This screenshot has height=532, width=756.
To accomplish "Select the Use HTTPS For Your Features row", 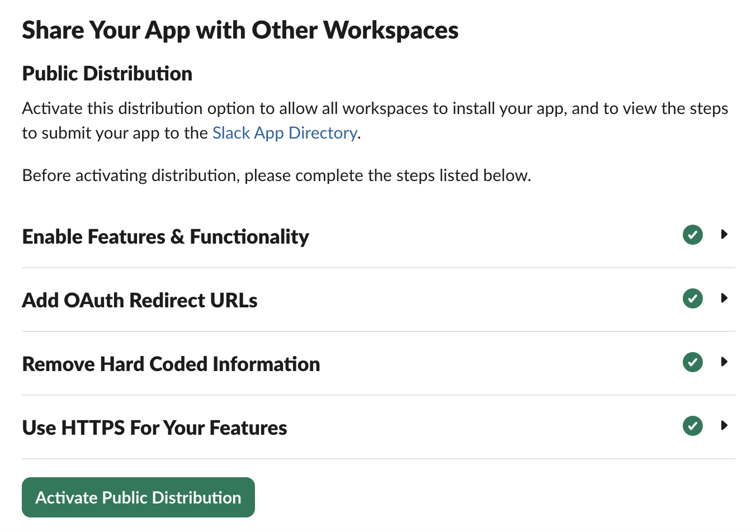I will coord(154,427).
